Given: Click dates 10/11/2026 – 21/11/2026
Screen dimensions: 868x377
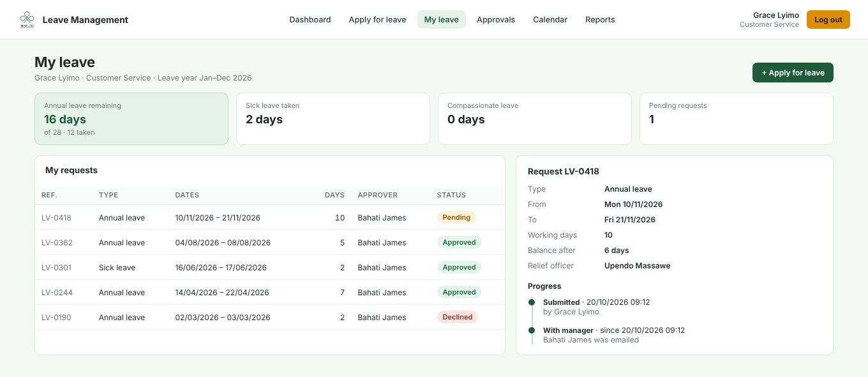Looking at the screenshot, I should 218,218.
